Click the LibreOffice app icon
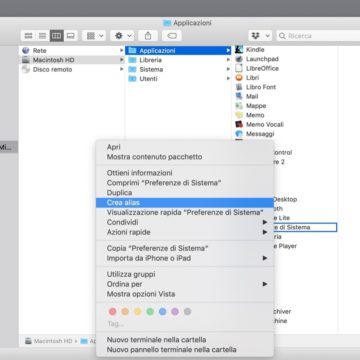This screenshot has height=360, width=360. (239, 68)
